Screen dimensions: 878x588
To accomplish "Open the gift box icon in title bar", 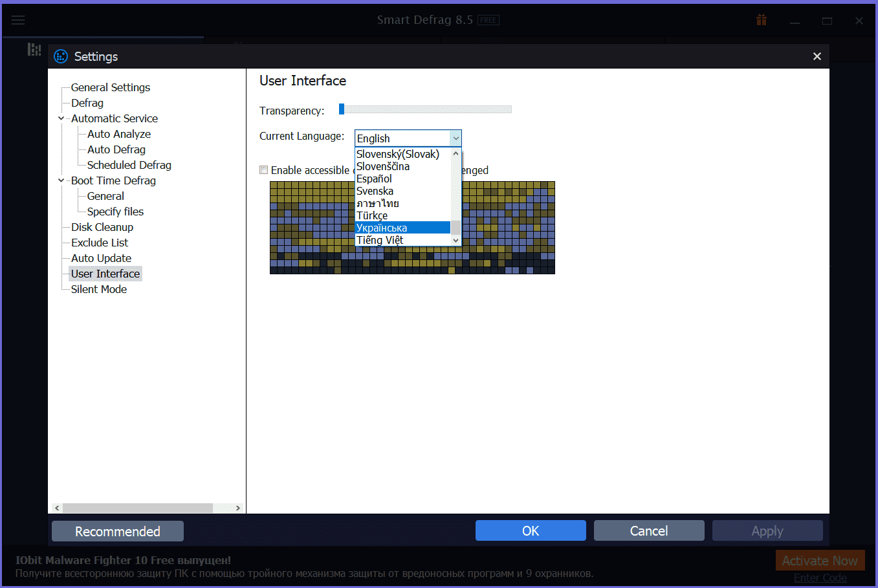I will (762, 20).
